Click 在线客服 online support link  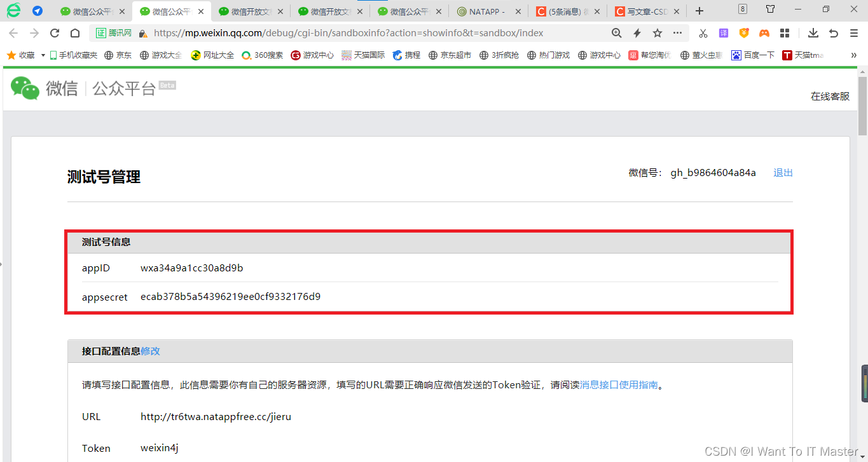830,96
